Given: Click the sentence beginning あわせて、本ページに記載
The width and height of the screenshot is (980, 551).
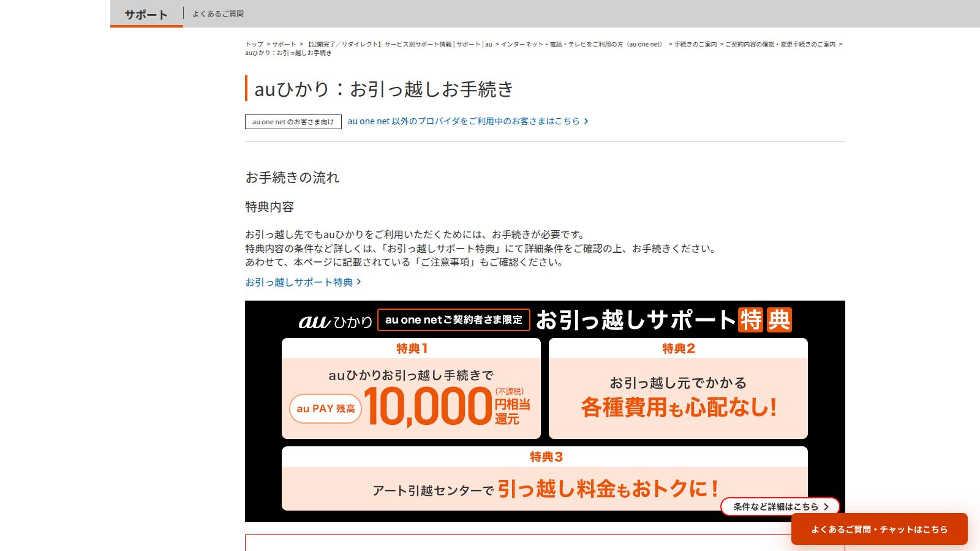Looking at the screenshot, I should (405, 262).
